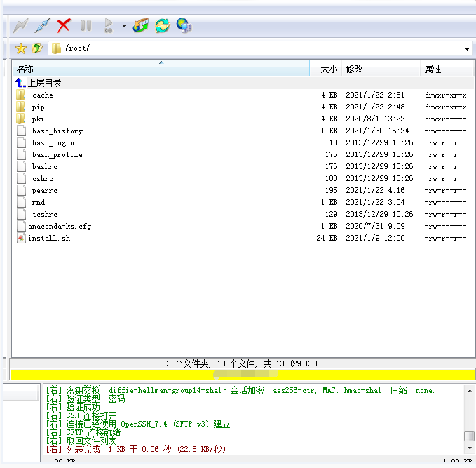Sort files by 大小 column header
This screenshot has height=468, width=476.
click(328, 69)
